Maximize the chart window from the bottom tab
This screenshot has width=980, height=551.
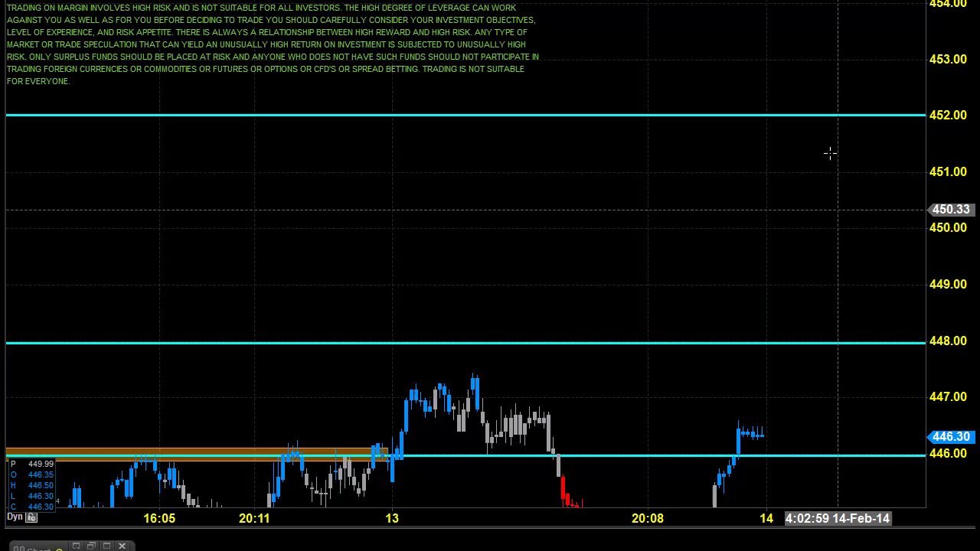(106, 546)
